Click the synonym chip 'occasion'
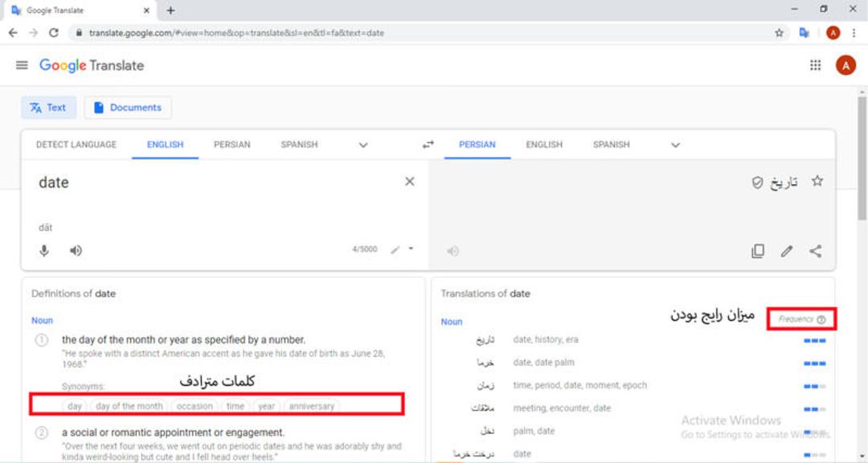868x463 pixels. [194, 406]
